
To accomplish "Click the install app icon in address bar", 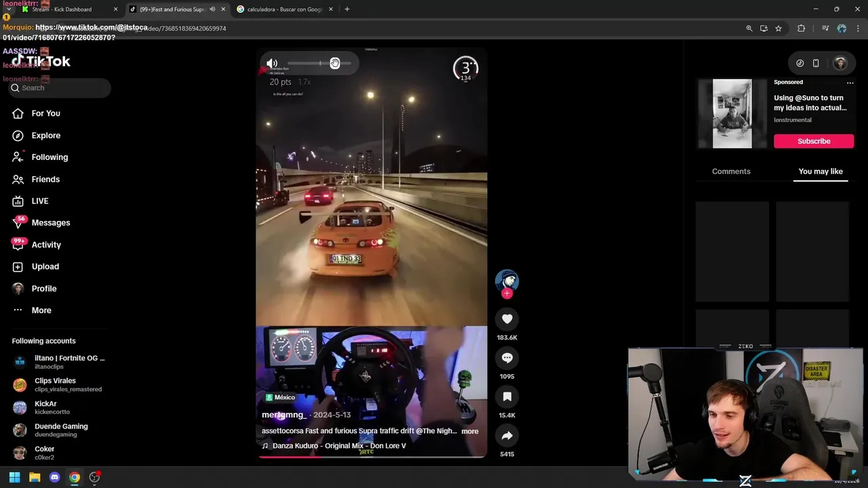I will point(764,28).
